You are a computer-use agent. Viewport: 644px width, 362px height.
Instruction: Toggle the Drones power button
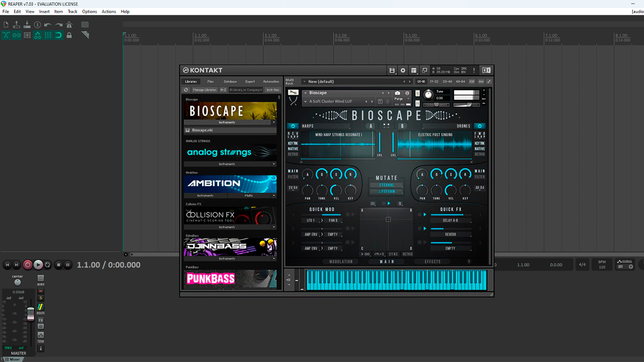click(x=479, y=126)
